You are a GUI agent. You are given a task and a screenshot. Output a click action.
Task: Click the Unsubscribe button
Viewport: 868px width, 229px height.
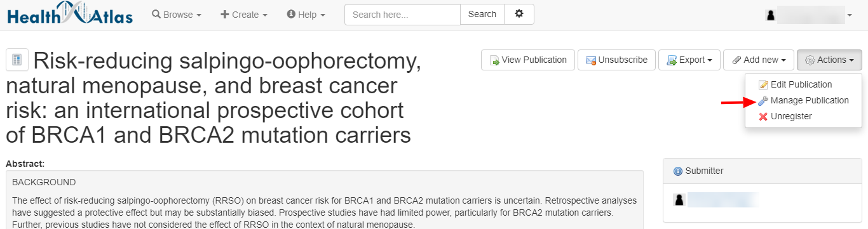click(x=616, y=60)
